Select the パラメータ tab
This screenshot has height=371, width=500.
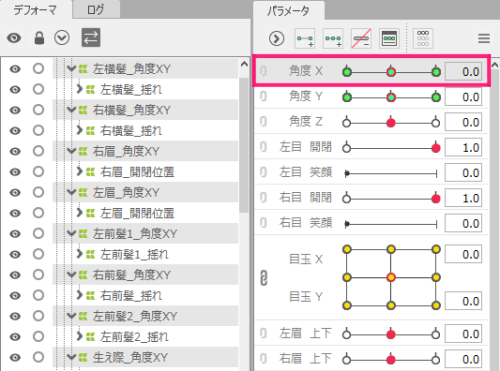tap(289, 11)
